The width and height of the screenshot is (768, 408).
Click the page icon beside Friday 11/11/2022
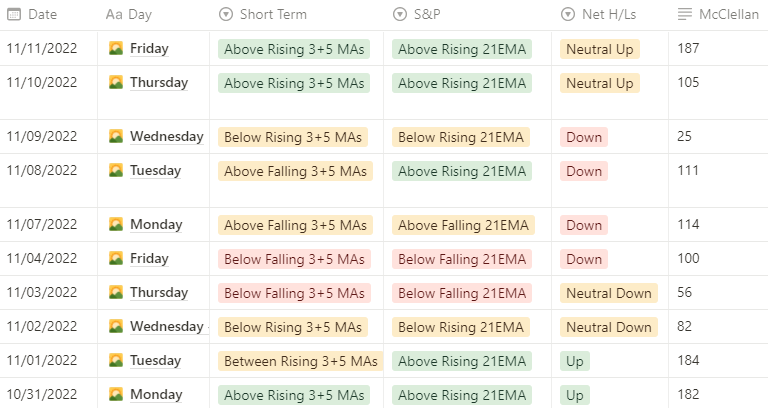[116, 49]
